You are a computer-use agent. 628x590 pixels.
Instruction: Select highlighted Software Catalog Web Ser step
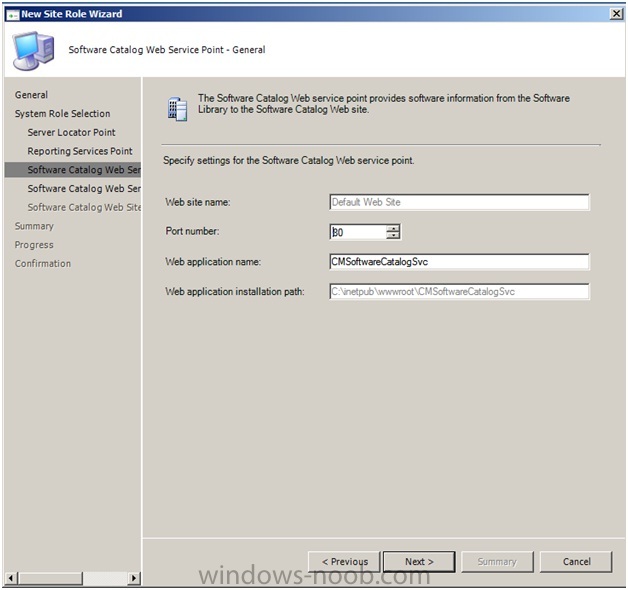(73, 170)
